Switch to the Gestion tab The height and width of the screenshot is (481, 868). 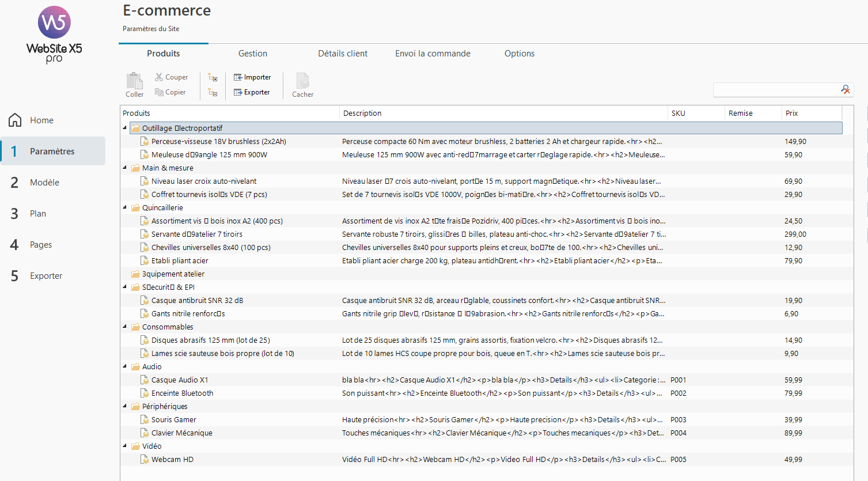[253, 54]
